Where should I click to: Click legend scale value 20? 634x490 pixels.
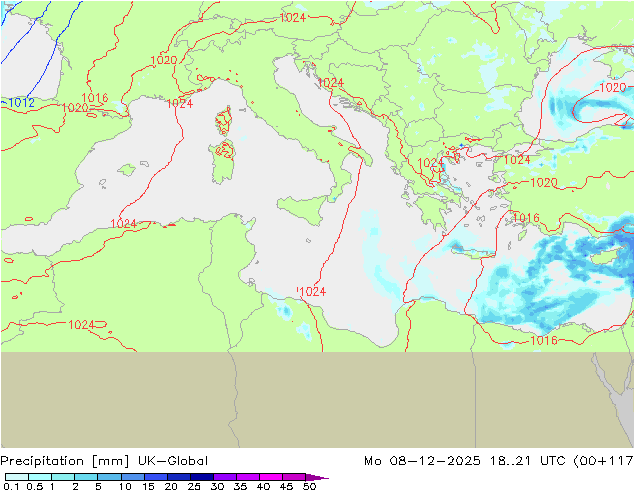tap(171, 486)
